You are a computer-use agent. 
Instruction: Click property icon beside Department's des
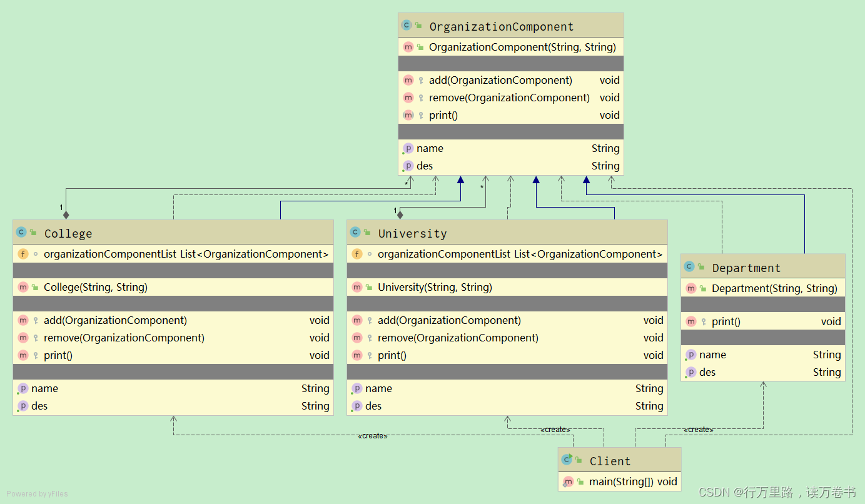pos(690,372)
